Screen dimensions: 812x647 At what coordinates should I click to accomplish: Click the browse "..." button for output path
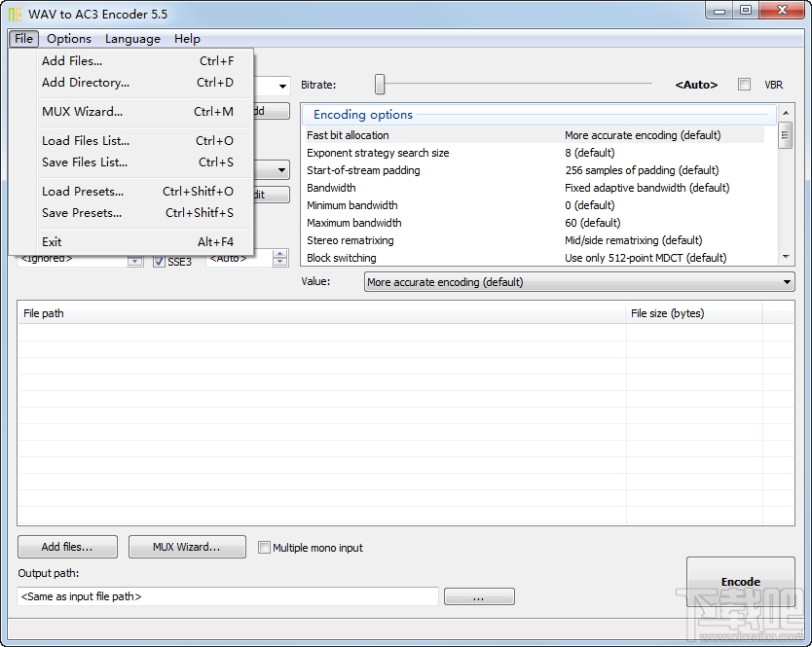(479, 596)
